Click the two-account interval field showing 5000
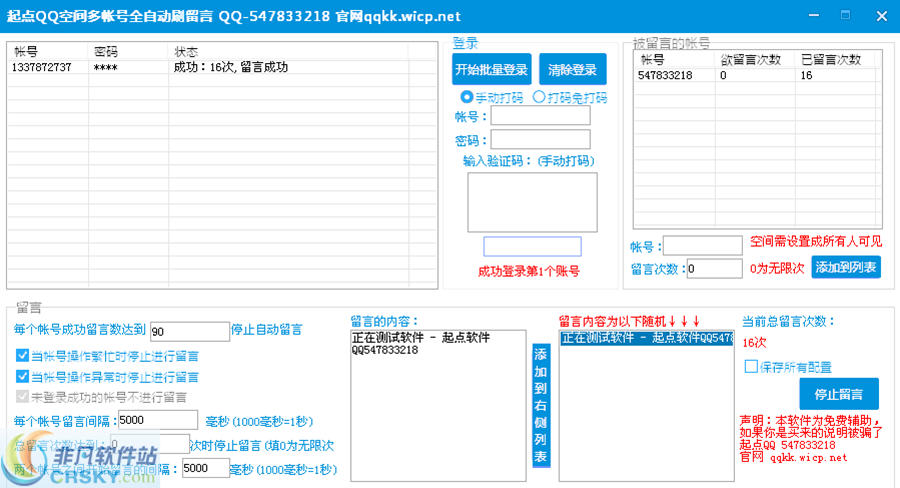900x488 pixels. 205,468
